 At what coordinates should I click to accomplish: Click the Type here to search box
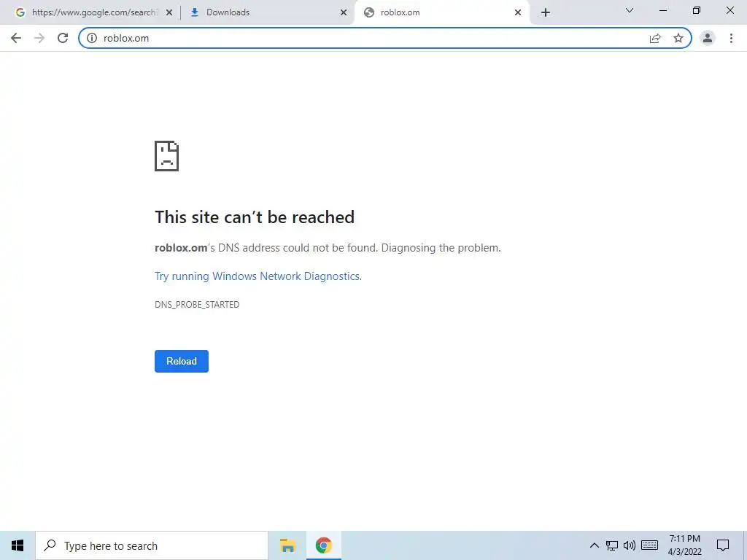[x=152, y=545]
